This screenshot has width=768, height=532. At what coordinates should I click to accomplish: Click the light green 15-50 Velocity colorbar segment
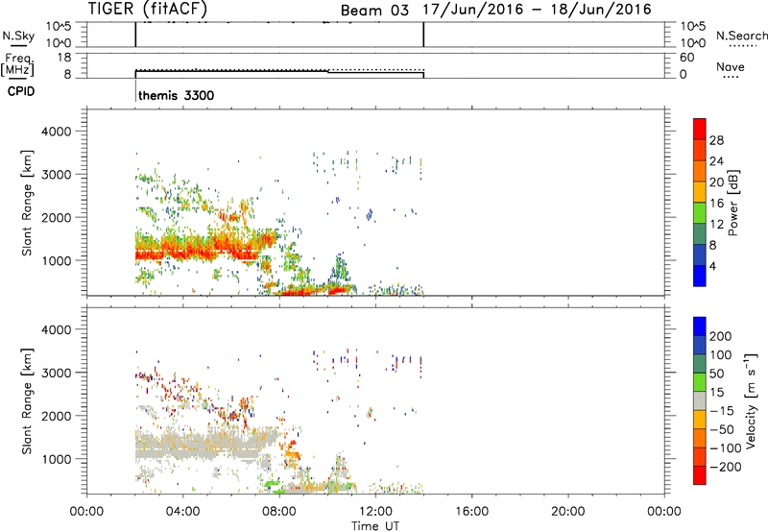point(700,382)
